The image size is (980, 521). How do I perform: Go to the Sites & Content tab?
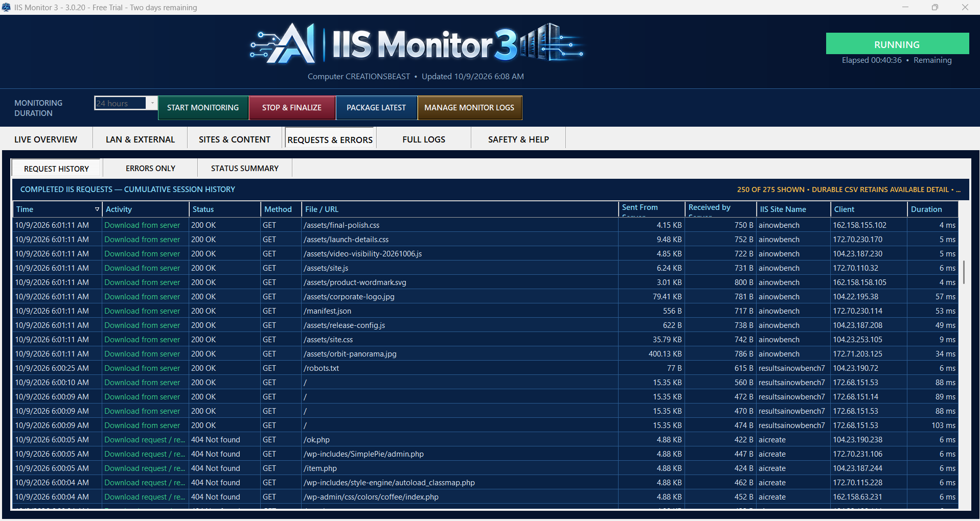tap(235, 139)
